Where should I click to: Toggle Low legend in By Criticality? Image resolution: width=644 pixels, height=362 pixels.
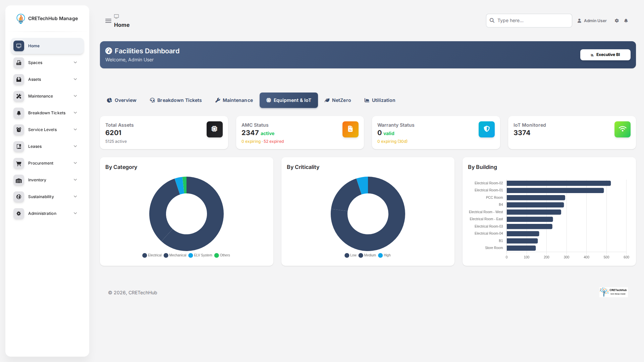[351, 255]
